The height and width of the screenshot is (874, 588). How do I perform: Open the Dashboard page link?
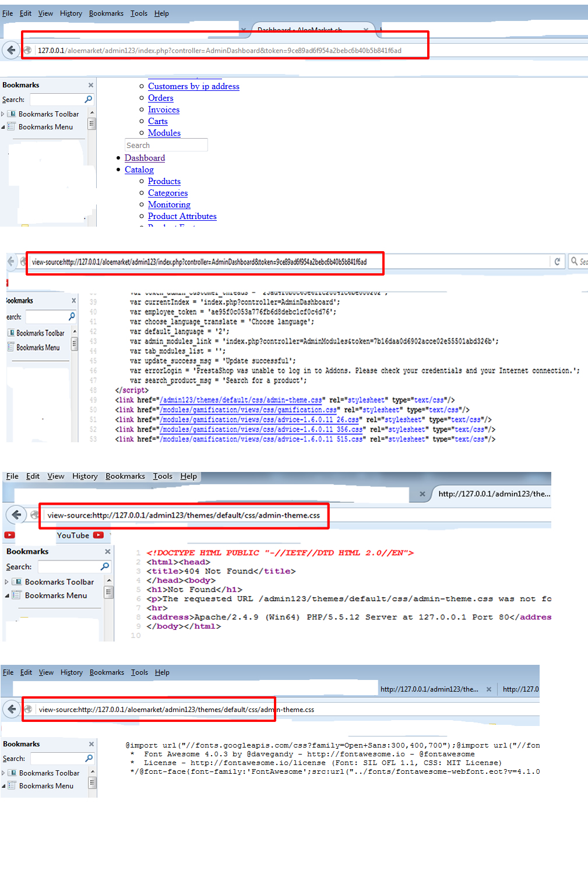click(x=145, y=158)
